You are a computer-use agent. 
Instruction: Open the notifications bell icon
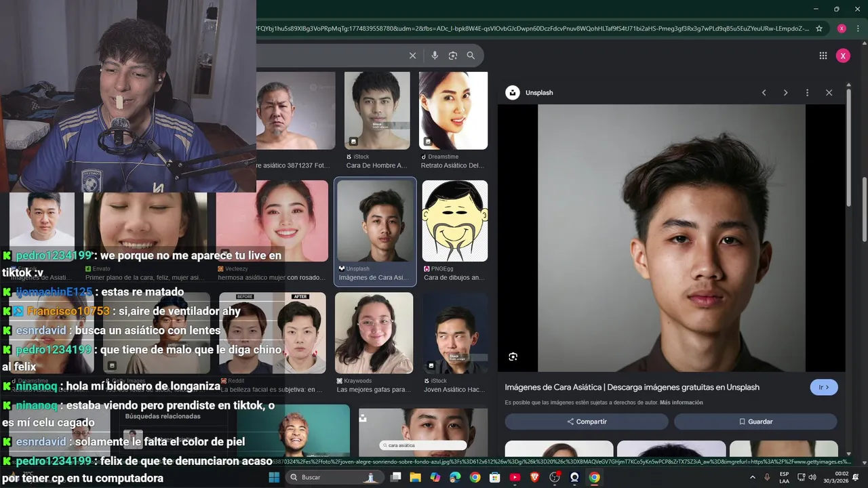[x=856, y=477]
